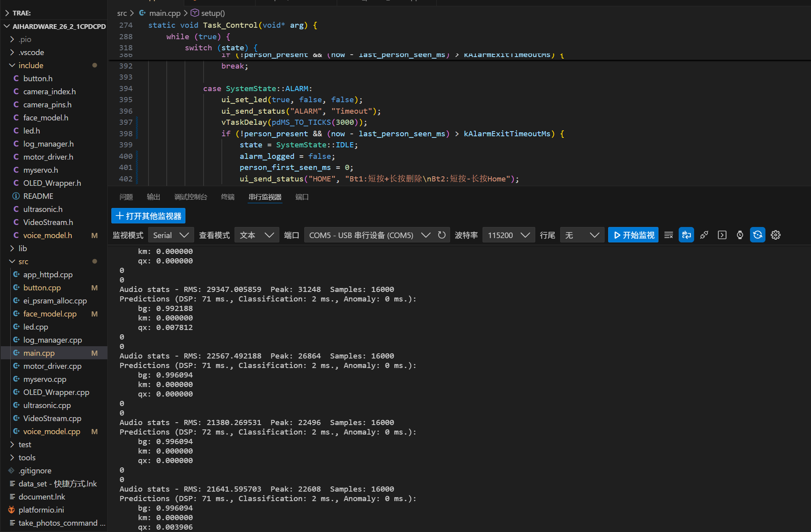Click the terminal mode icon
The image size is (811, 532).
pos(722,235)
